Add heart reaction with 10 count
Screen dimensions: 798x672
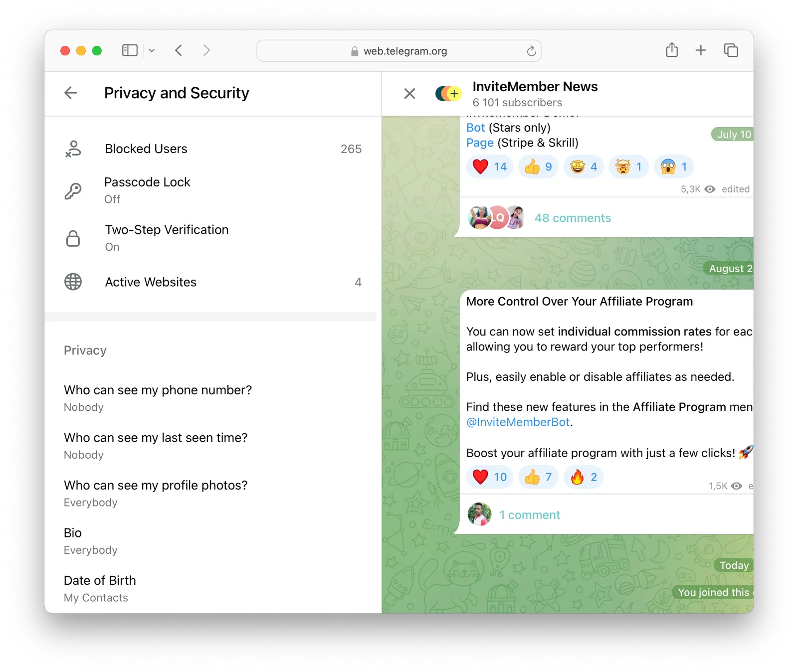[x=490, y=477]
